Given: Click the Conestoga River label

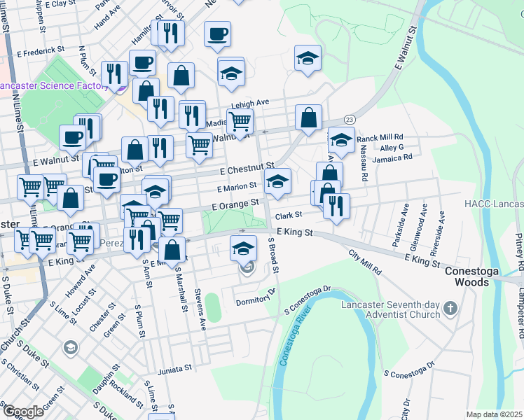Looking at the screenshot, I should pyautogui.click(x=296, y=335).
